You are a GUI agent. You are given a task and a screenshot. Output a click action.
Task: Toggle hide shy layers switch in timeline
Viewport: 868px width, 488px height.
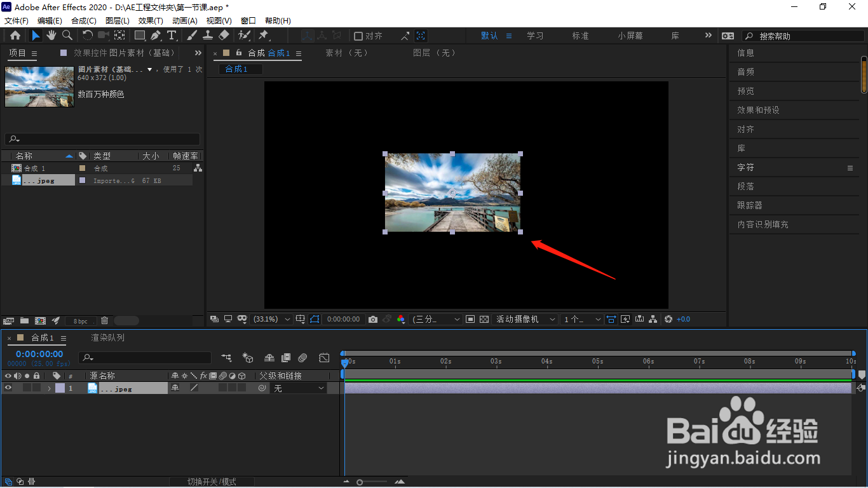(x=269, y=358)
